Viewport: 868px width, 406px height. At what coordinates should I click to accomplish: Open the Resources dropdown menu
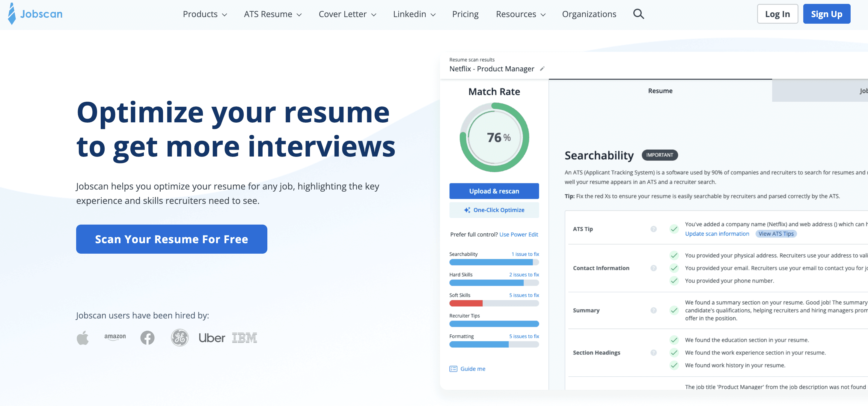click(520, 14)
